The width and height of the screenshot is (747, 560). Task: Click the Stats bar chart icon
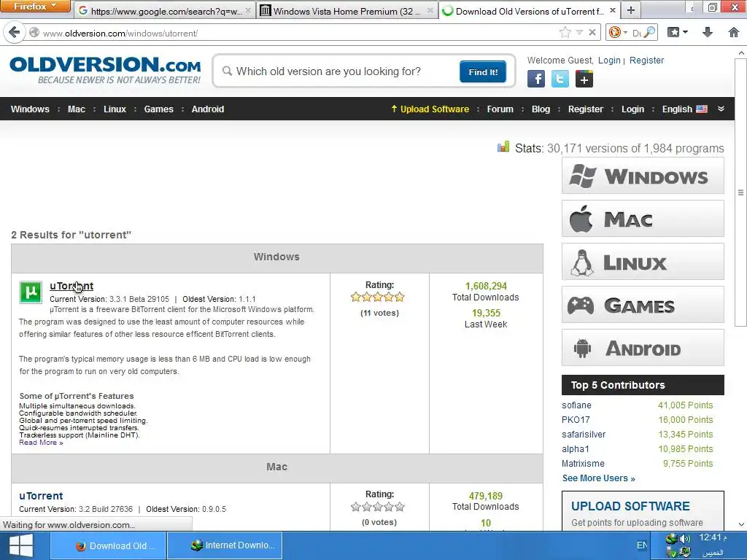[x=503, y=147]
